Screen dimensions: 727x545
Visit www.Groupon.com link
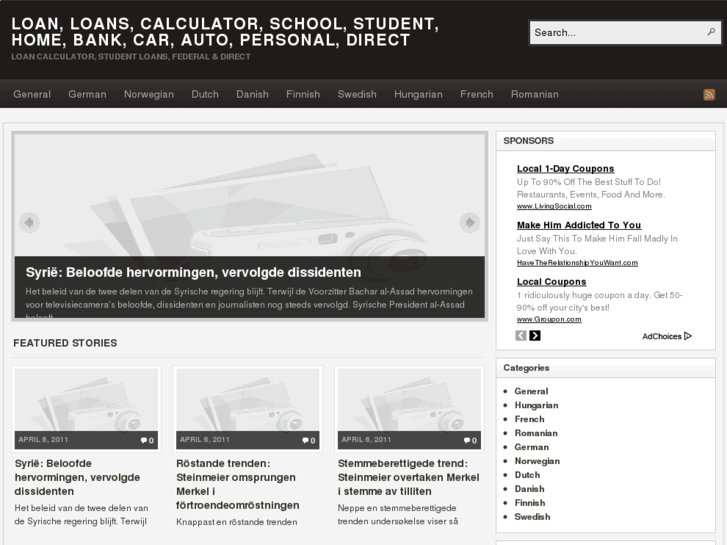(549, 320)
